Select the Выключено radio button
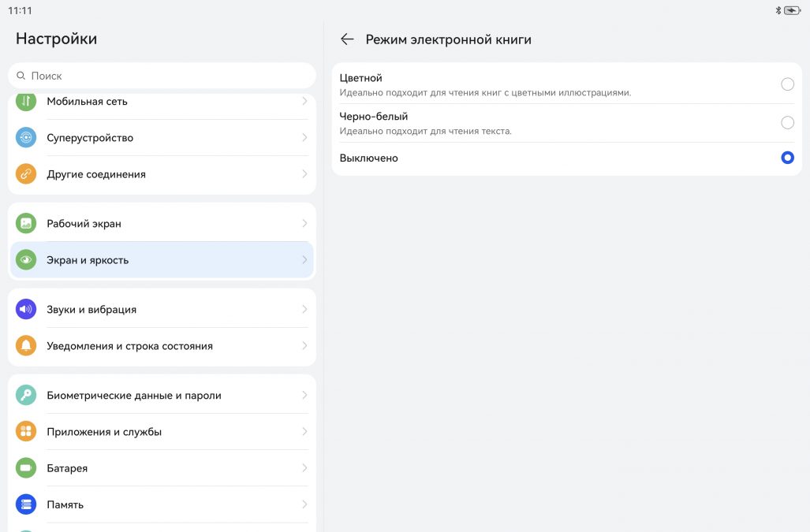The height and width of the screenshot is (532, 810). [787, 158]
